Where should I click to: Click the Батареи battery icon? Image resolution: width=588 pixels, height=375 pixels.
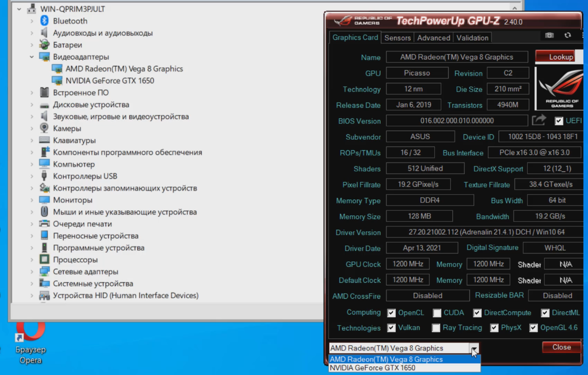[x=45, y=45]
